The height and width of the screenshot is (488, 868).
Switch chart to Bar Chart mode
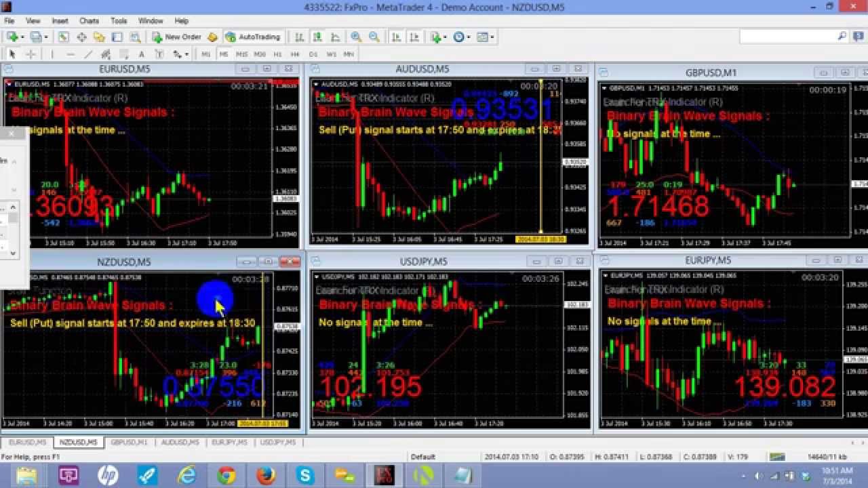pos(300,37)
